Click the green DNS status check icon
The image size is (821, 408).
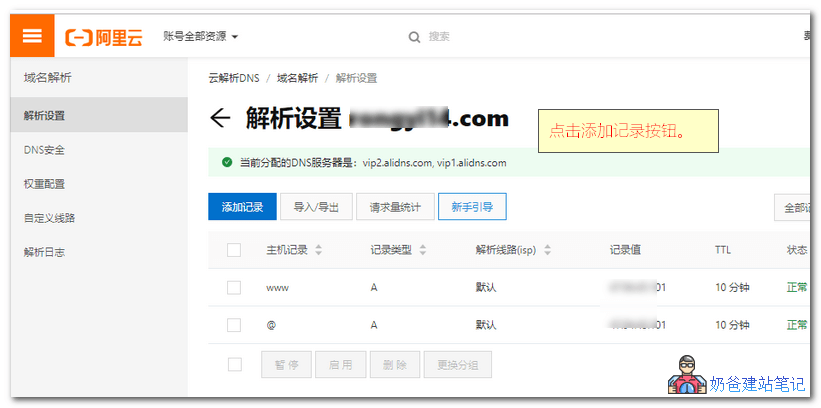tap(227, 162)
